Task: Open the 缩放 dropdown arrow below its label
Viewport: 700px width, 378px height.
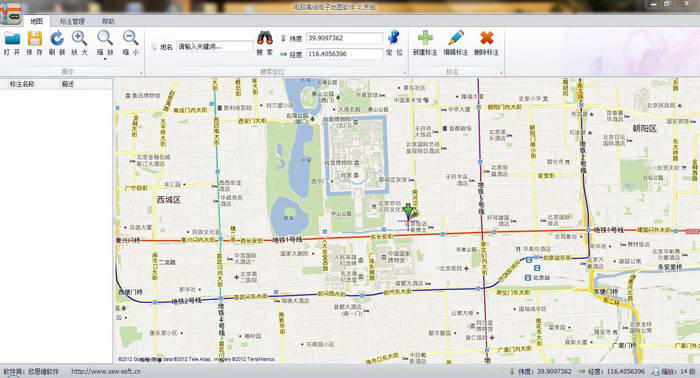Action: (x=105, y=59)
